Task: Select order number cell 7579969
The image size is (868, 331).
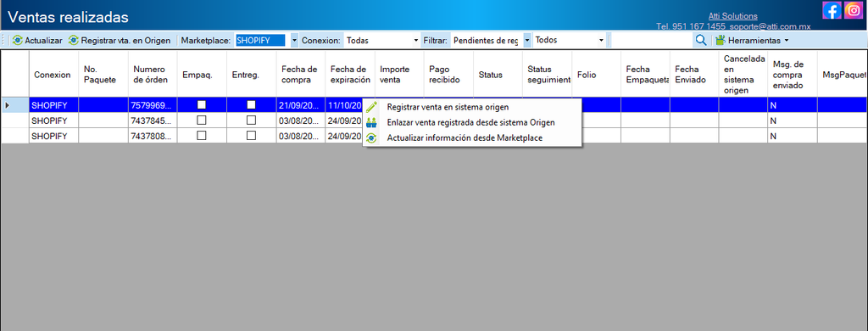Action: coord(153,104)
